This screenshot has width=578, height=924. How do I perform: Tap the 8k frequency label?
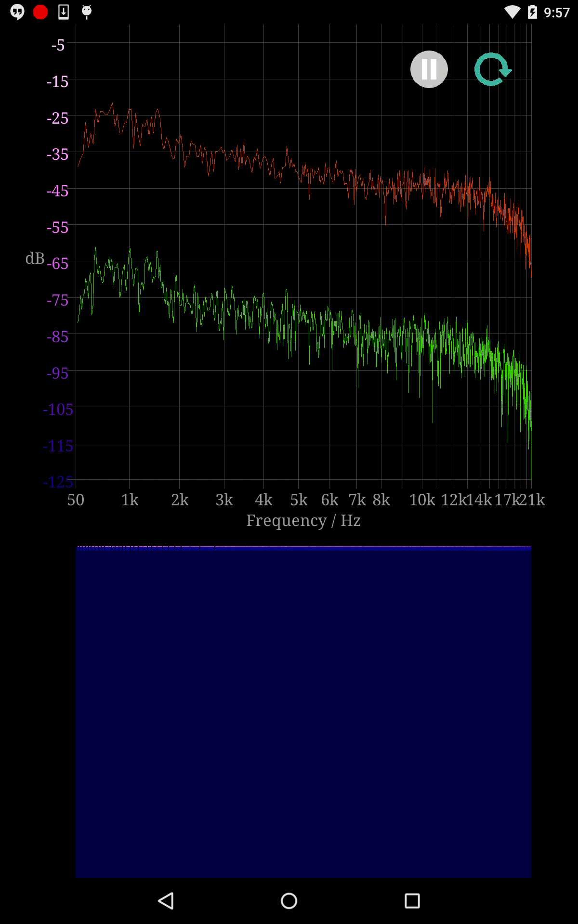tap(381, 500)
